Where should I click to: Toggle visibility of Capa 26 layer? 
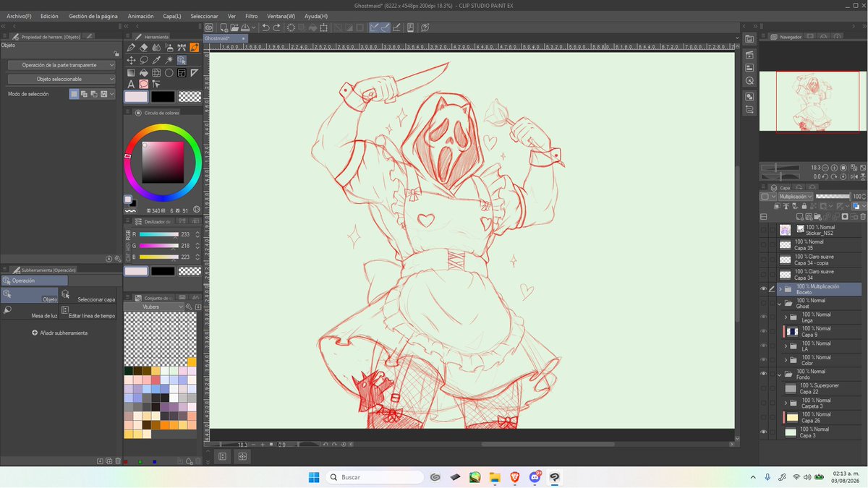click(763, 417)
